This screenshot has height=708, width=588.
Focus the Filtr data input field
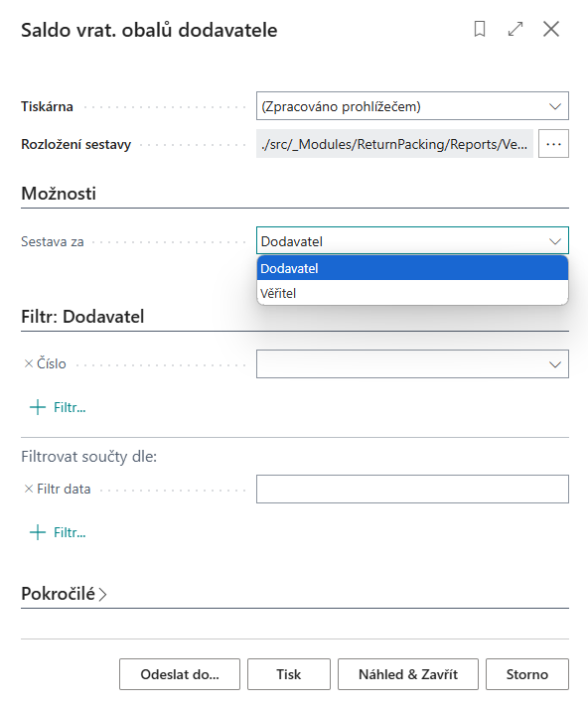[412, 489]
